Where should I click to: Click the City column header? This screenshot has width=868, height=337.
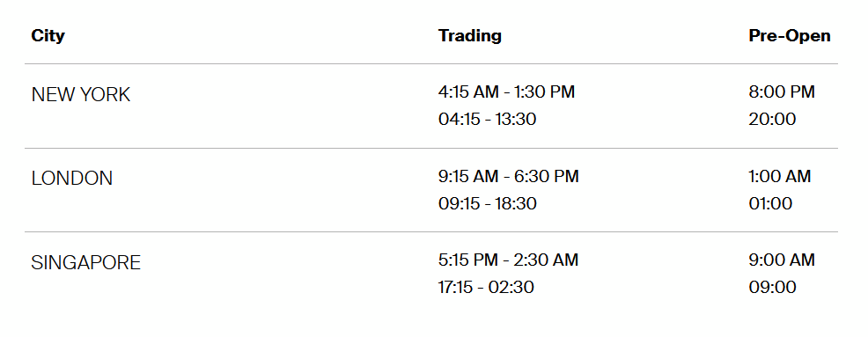pos(48,36)
